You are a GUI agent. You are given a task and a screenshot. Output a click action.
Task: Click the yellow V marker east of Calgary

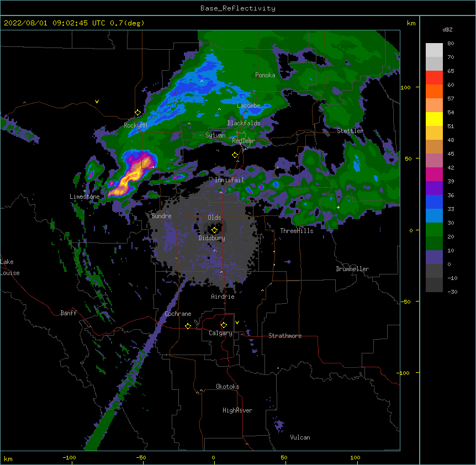[237, 323]
